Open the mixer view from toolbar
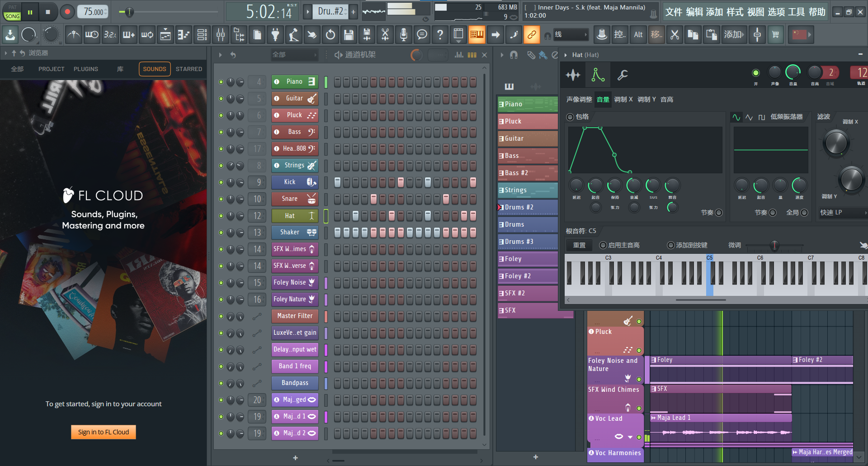Screen dimensions: 868x466 point(221,35)
